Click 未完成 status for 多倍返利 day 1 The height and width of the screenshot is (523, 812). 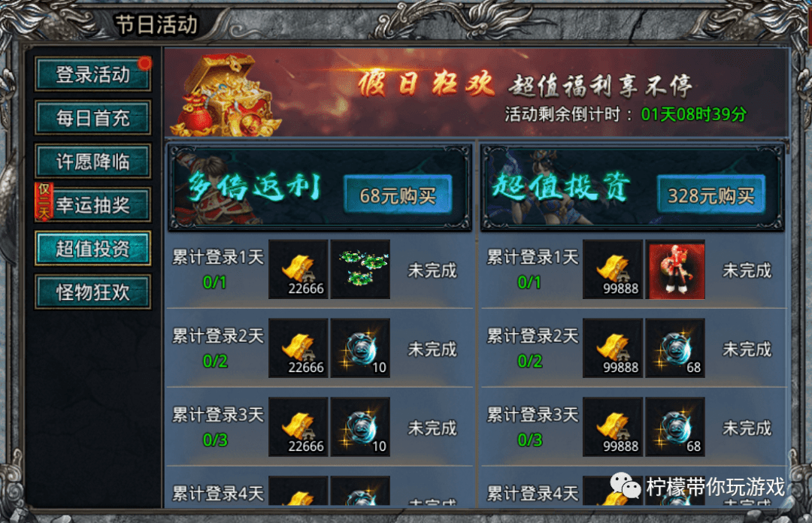point(432,271)
